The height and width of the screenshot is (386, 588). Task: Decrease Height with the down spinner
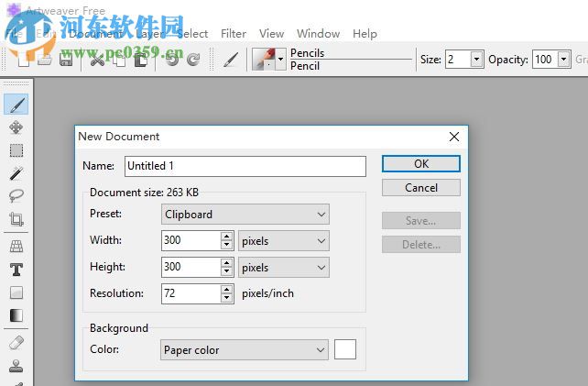click(x=226, y=272)
